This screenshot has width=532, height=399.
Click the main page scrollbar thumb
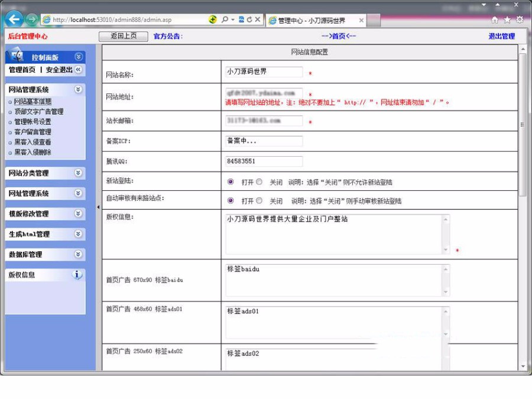coord(523,125)
